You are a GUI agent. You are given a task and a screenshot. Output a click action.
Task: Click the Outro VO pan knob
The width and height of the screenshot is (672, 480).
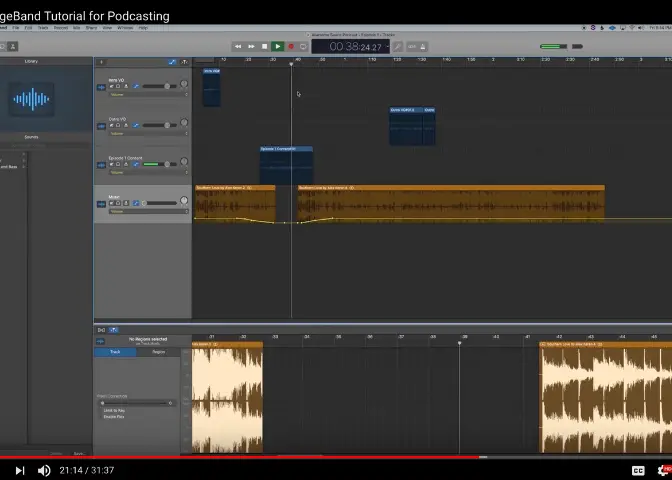coord(184,123)
